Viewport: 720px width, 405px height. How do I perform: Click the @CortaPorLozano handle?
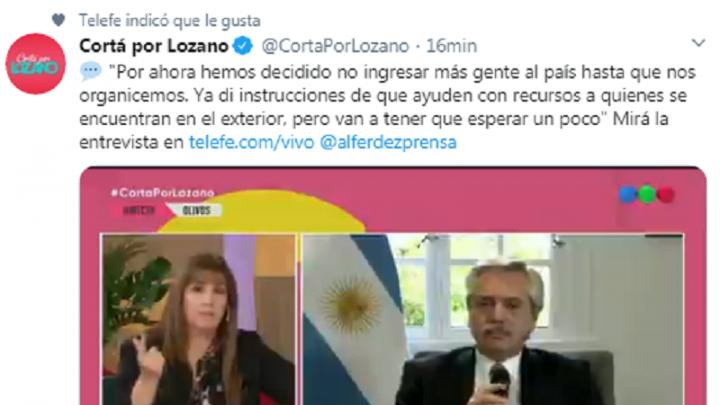(x=335, y=46)
